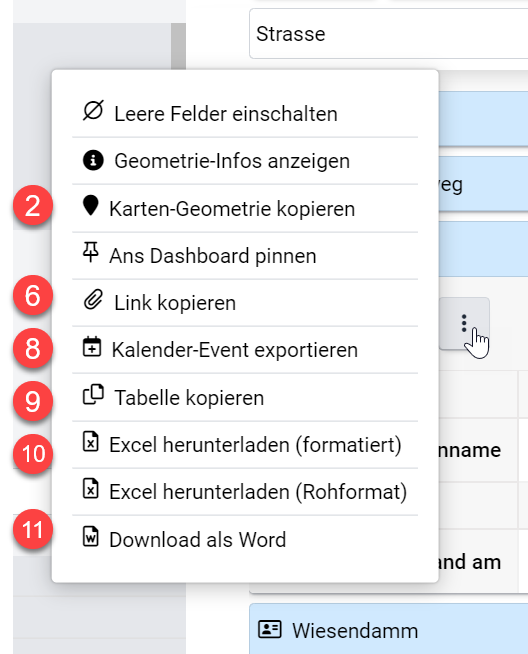Choose Excel herunterladen (Rohformat)
The width and height of the screenshot is (528, 654).
(x=245, y=491)
